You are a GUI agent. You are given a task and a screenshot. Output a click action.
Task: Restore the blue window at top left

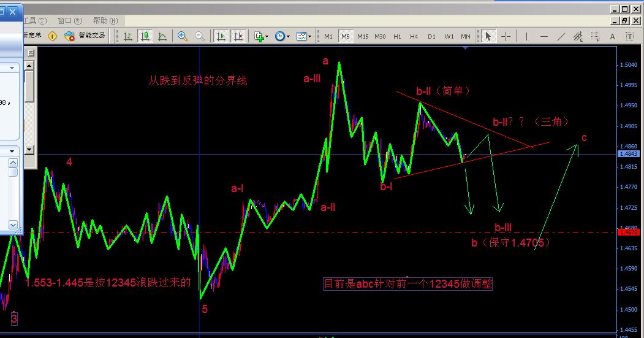pyautogui.click(x=2, y=12)
